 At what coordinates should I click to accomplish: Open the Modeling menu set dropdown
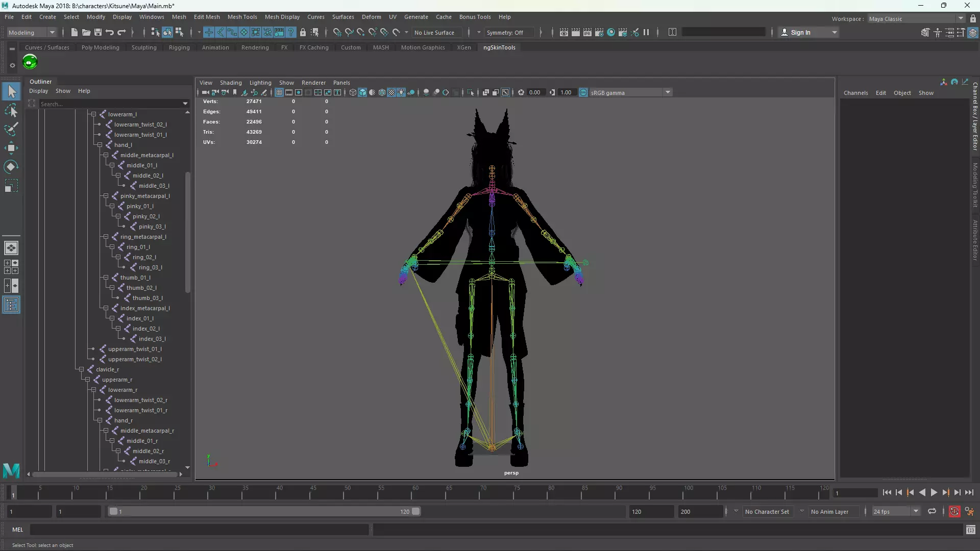(52, 32)
